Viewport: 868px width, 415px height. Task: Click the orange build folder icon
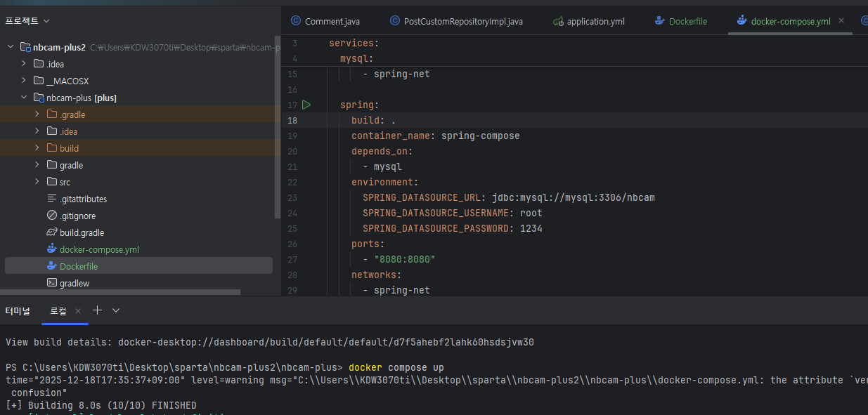52,148
